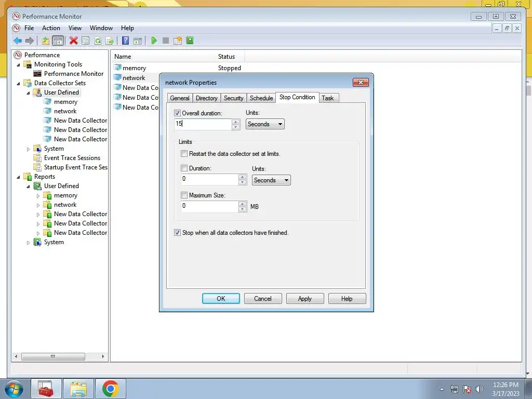The image size is (532, 399).
Task: Open the red toolbox taskbar icon
Action: click(x=46, y=389)
